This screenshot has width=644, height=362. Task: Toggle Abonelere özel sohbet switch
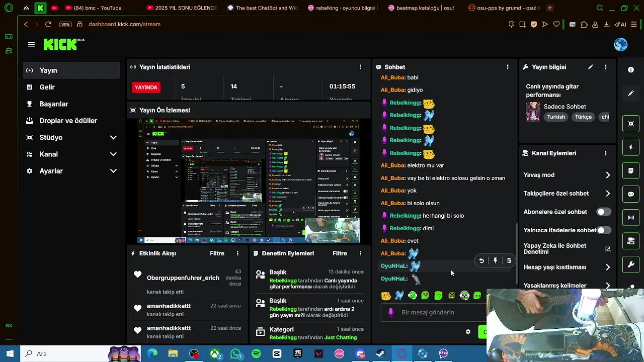coord(604,212)
